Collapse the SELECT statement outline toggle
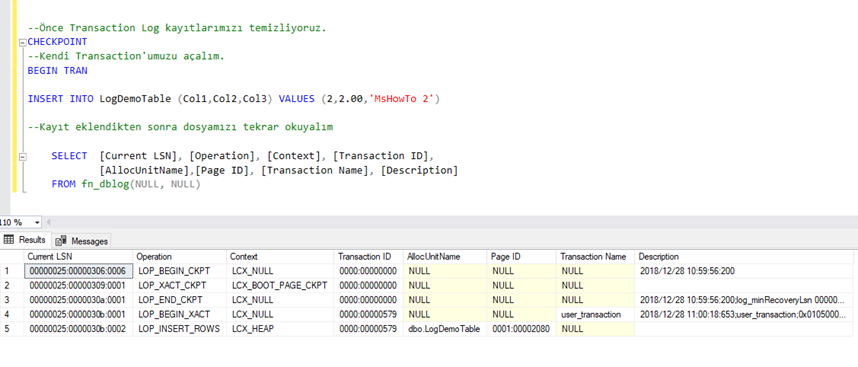The height and width of the screenshot is (367, 858). (x=22, y=156)
